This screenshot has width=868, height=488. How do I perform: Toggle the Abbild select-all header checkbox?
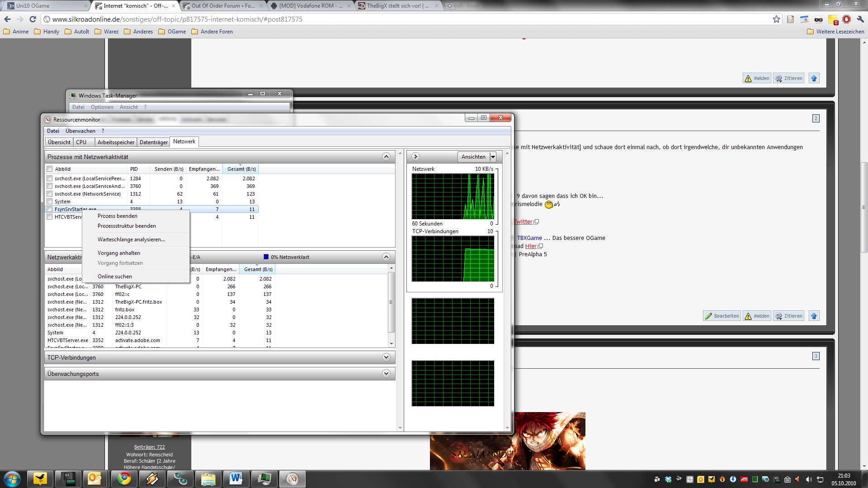[50, 169]
